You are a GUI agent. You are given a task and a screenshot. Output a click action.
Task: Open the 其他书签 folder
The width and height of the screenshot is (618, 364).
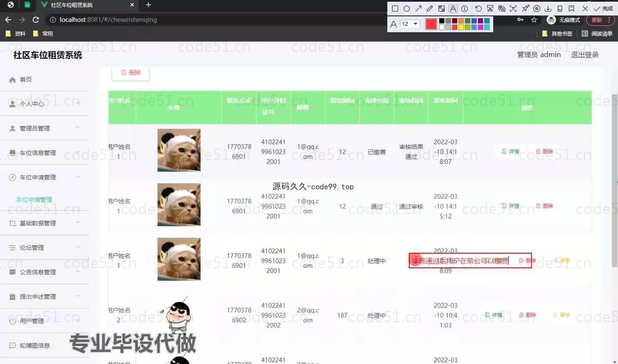point(557,33)
